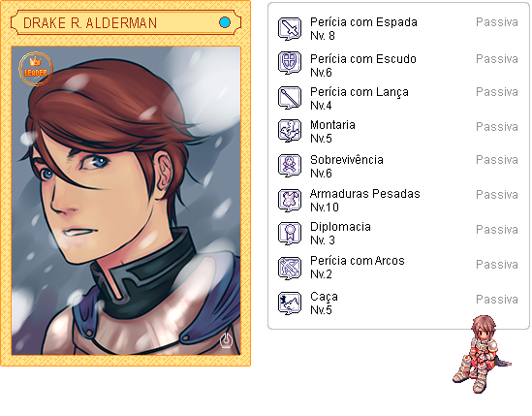532x416 pixels.
Task: Select the Sobrevivência skull icon
Action: 290,166
